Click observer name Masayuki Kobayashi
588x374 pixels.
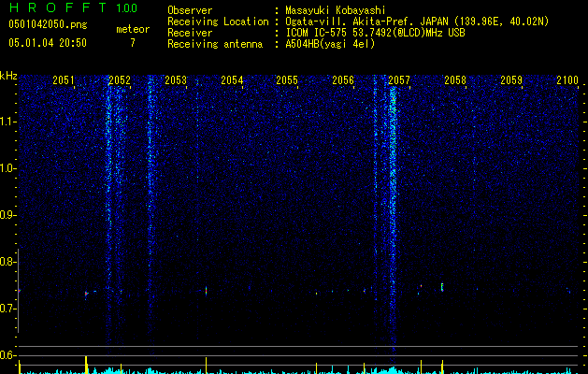click(335, 10)
